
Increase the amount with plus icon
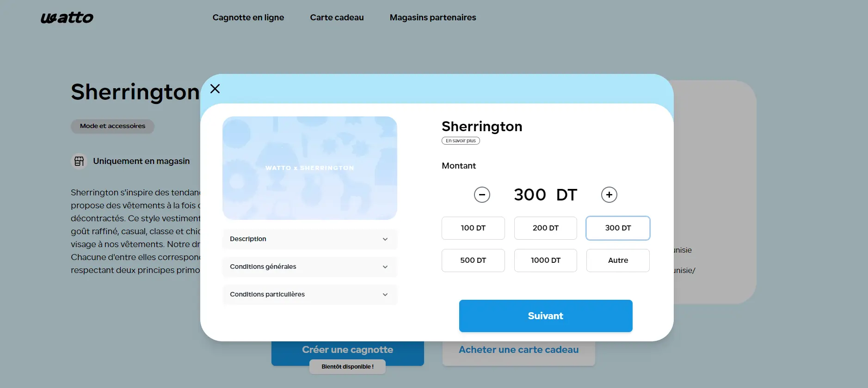609,195
